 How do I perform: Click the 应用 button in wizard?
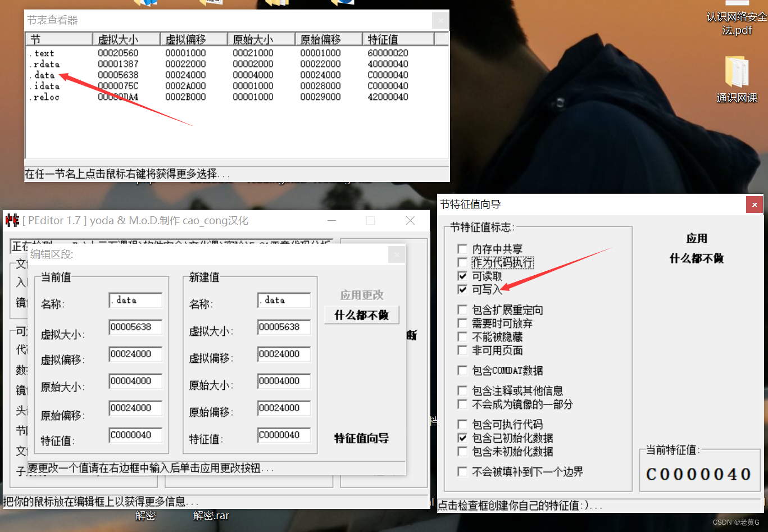(697, 238)
